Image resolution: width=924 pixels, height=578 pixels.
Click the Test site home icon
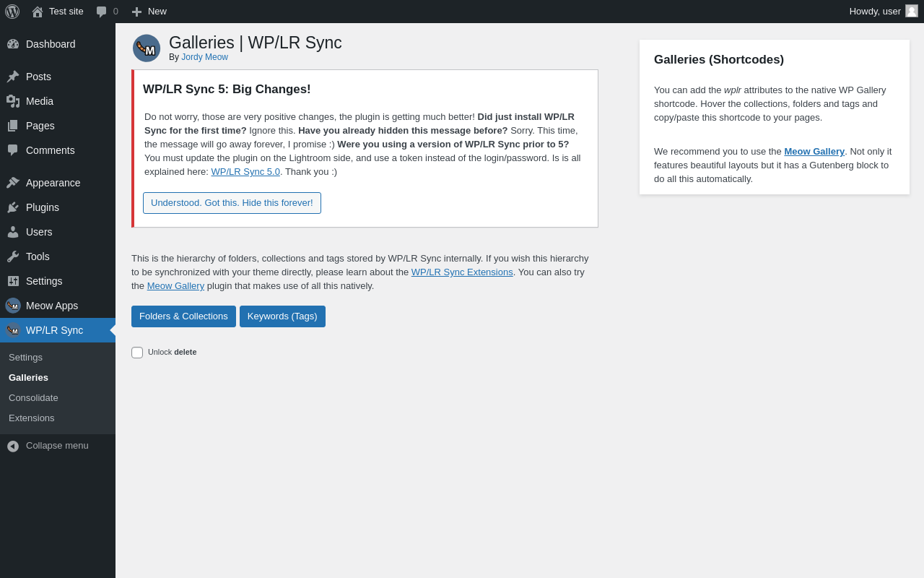pyautogui.click(x=38, y=12)
